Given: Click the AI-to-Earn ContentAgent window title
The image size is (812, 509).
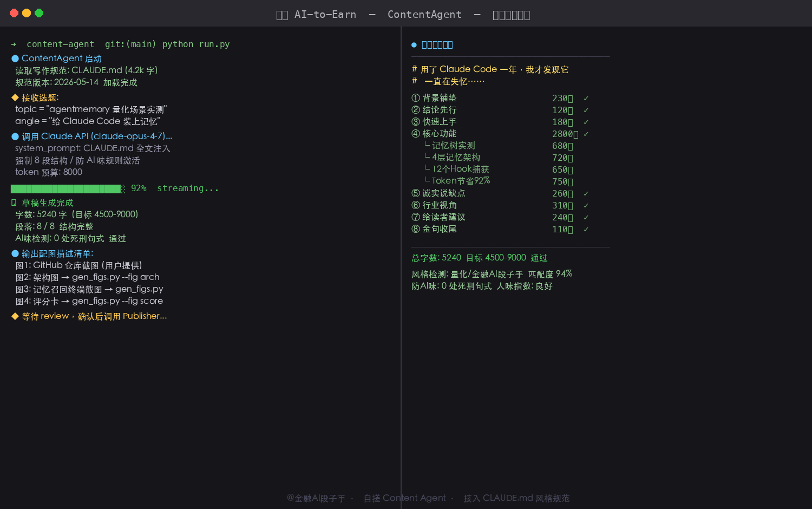Looking at the screenshot, I should [403, 15].
